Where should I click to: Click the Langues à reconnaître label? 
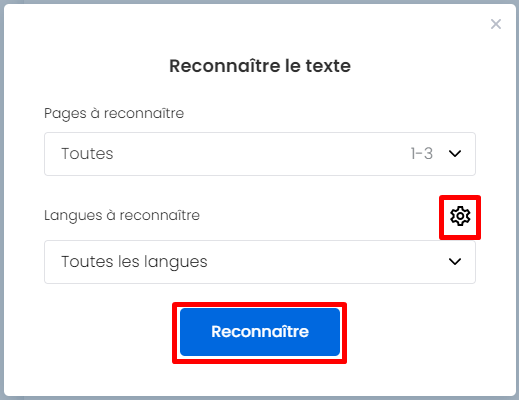pos(122,216)
